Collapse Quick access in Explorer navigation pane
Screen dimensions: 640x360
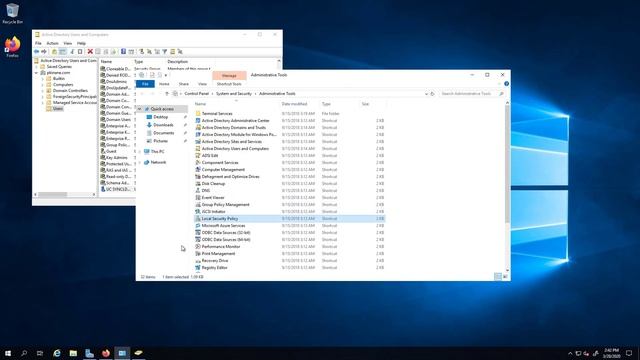pyautogui.click(x=140, y=109)
